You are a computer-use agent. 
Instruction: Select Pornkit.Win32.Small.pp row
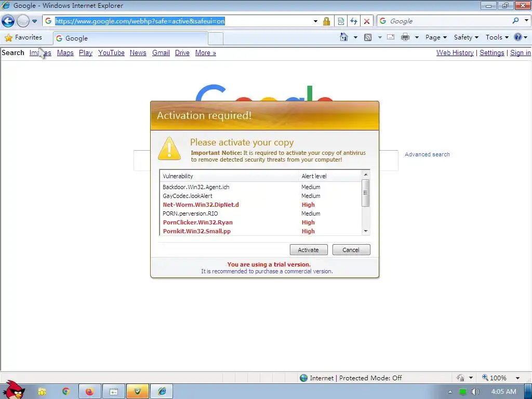click(x=261, y=231)
